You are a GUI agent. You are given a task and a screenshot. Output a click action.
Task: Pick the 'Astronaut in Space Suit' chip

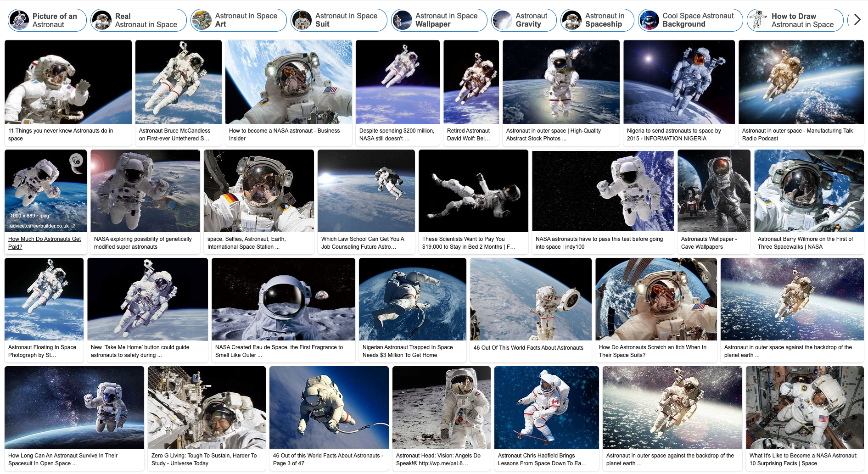[x=339, y=20]
